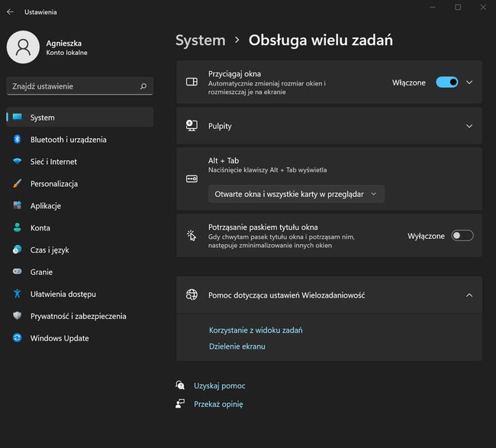The width and height of the screenshot is (496, 448).
Task: Open Bluetooth i urządzenia via its icon
Action: pos(18,139)
